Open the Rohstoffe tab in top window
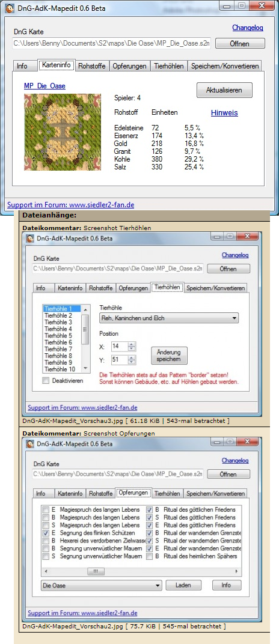Viewport: 279px width, 644px height. point(91,65)
